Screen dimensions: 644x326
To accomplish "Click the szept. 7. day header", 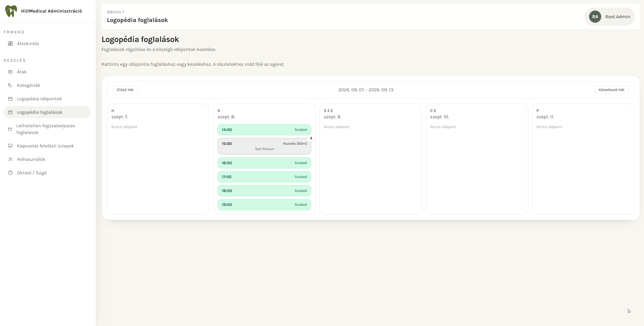I will click(120, 117).
